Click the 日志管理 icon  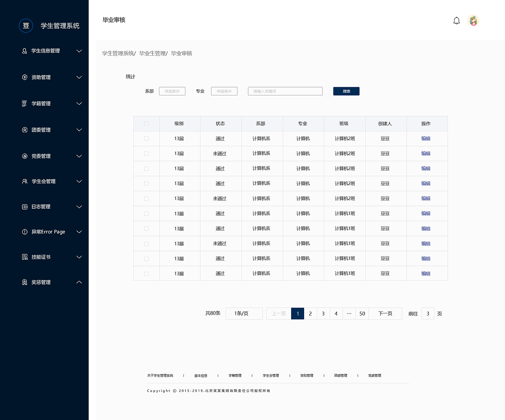(24, 206)
